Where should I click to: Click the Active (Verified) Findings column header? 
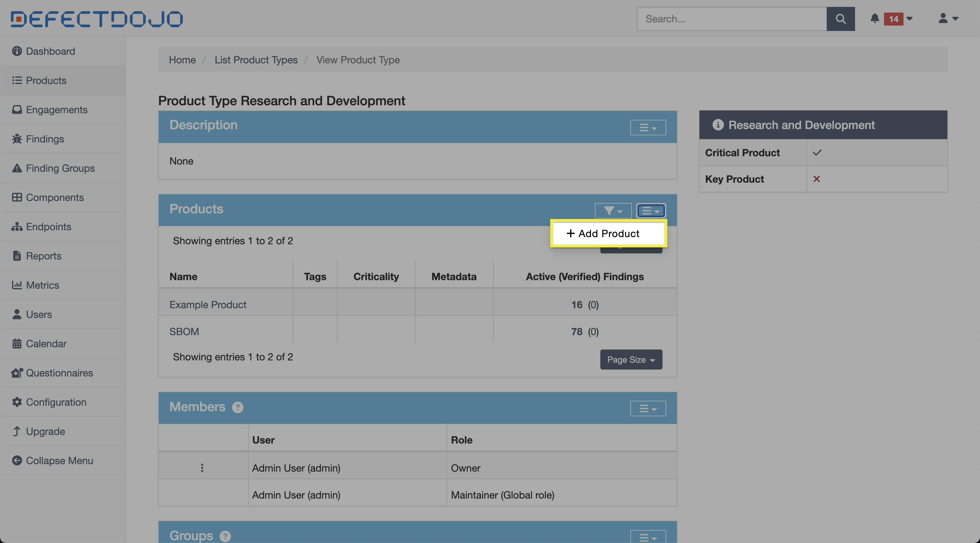(x=585, y=276)
